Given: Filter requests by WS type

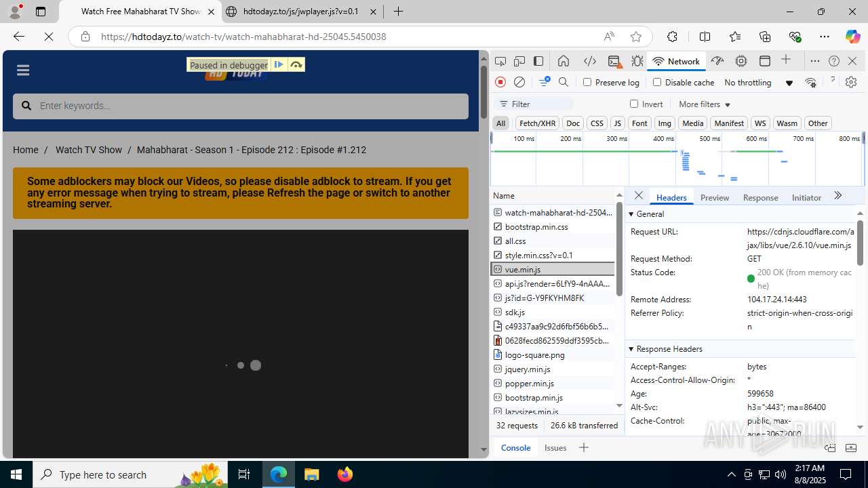Looking at the screenshot, I should pos(760,123).
